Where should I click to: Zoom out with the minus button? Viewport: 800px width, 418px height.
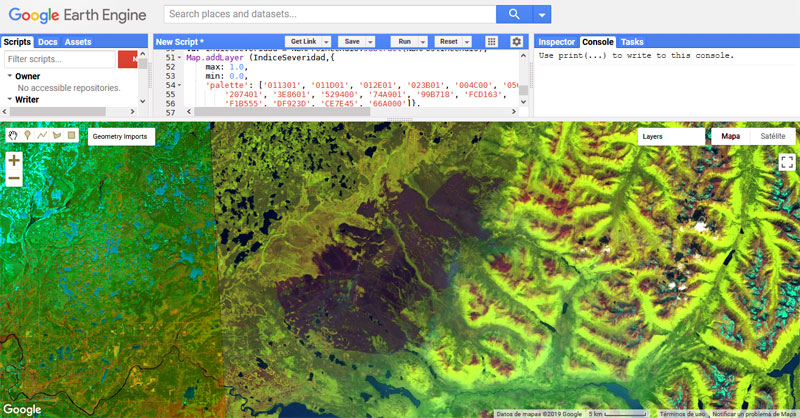coord(14,178)
